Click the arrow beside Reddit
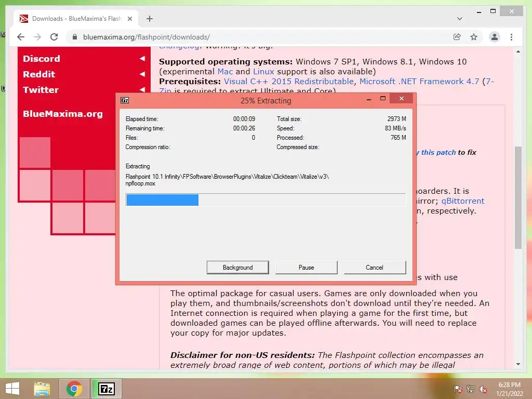This screenshot has width=532, height=399. click(x=142, y=74)
